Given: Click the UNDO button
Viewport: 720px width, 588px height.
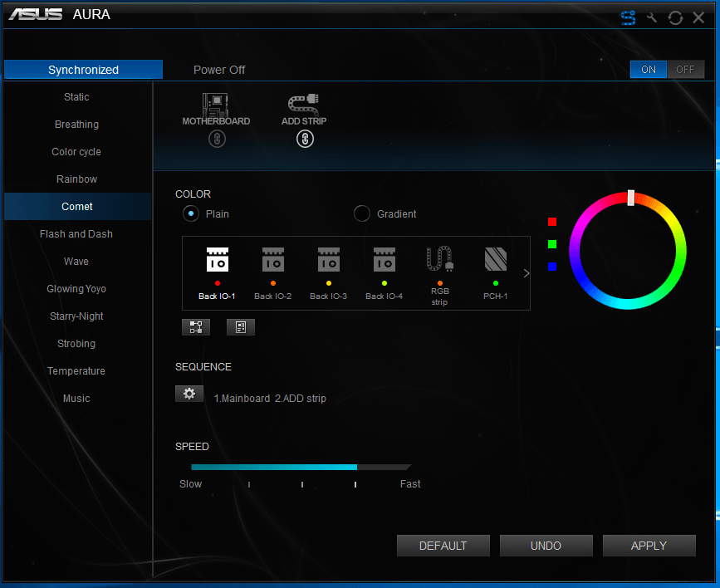Looking at the screenshot, I should tap(546, 546).
